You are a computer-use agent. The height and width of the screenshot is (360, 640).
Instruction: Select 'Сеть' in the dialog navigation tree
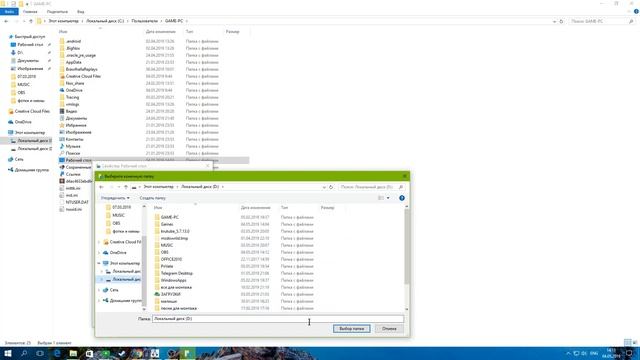click(x=114, y=290)
